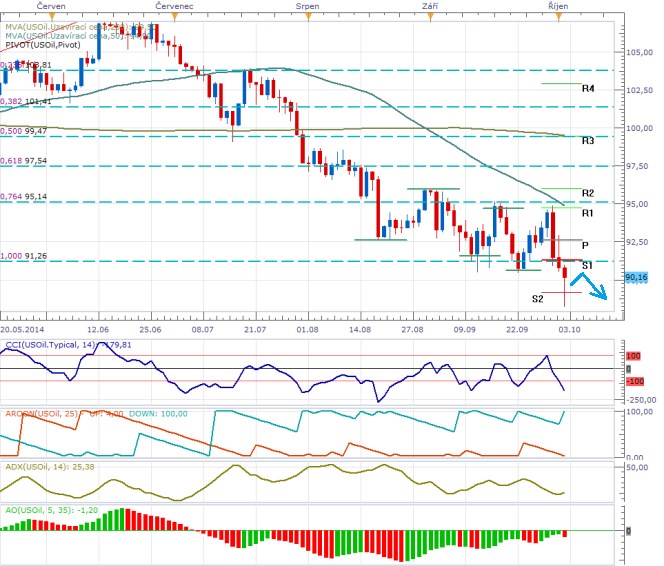This screenshot has height=566, width=664.
Task: Click the 0,618 Fibonacci label 97,54
Action: (25, 160)
